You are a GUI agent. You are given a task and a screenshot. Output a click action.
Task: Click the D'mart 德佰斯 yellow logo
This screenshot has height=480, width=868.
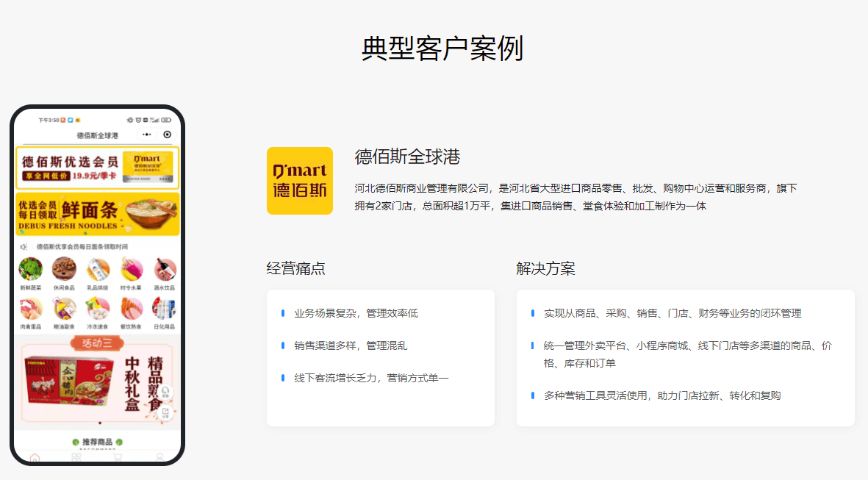point(299,181)
